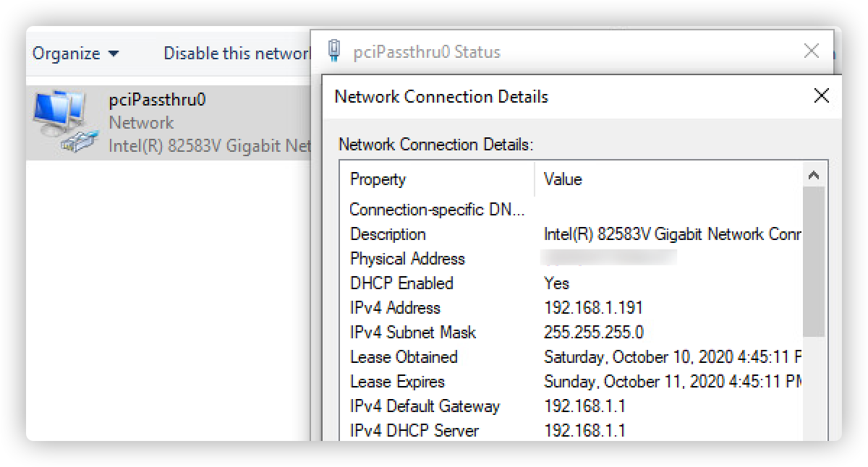This screenshot has width=868, height=467.
Task: Select the Lease Obtained row
Action: [x=404, y=357]
